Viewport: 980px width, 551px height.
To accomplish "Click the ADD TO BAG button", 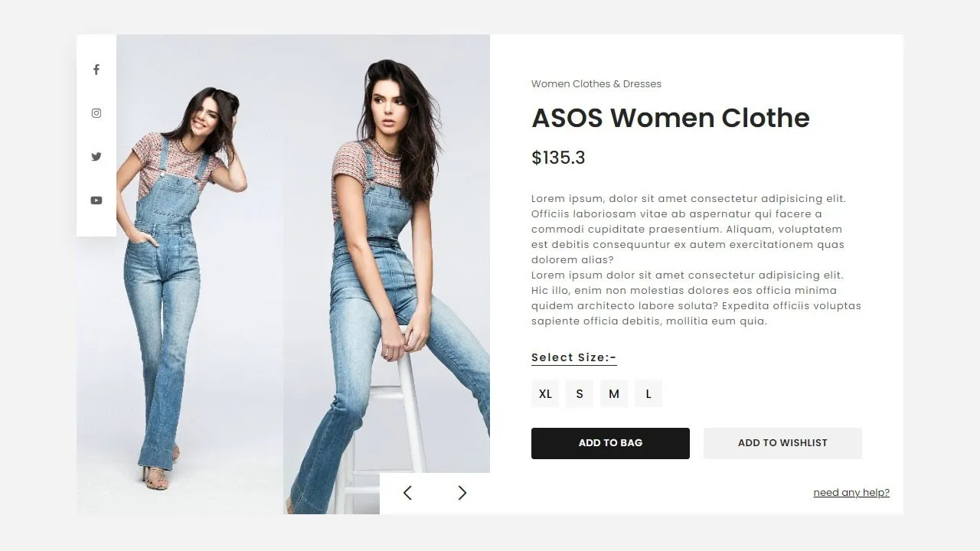I will (610, 443).
